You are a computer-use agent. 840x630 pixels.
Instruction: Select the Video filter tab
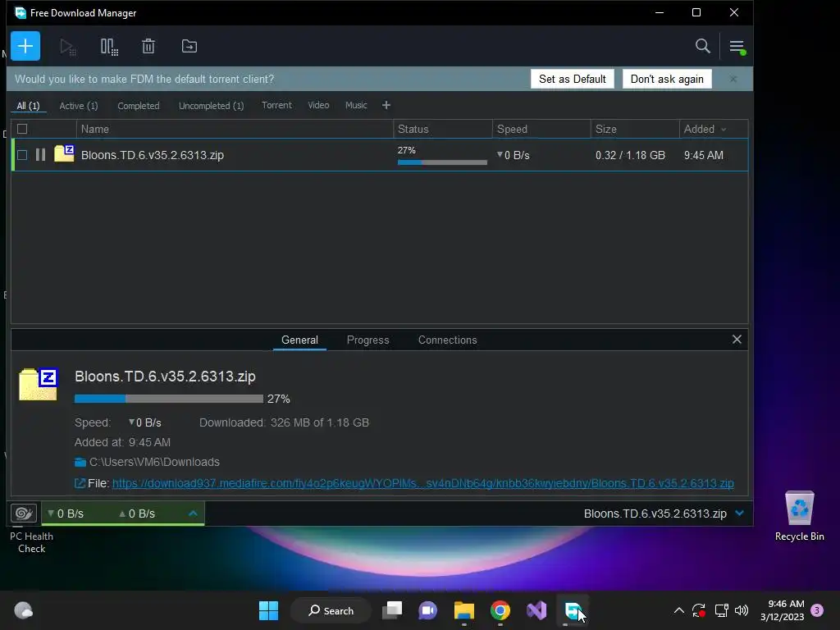point(318,105)
